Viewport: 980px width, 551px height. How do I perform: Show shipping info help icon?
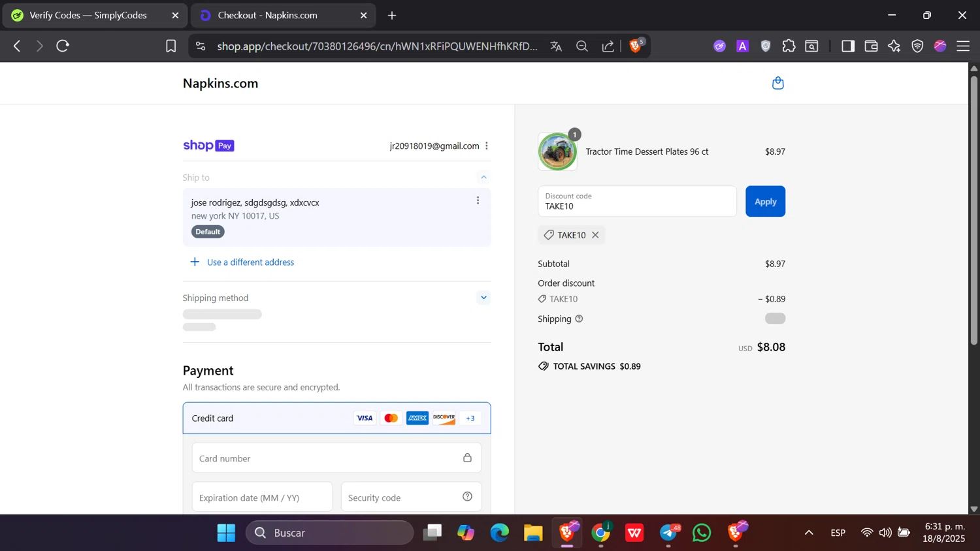pos(579,319)
